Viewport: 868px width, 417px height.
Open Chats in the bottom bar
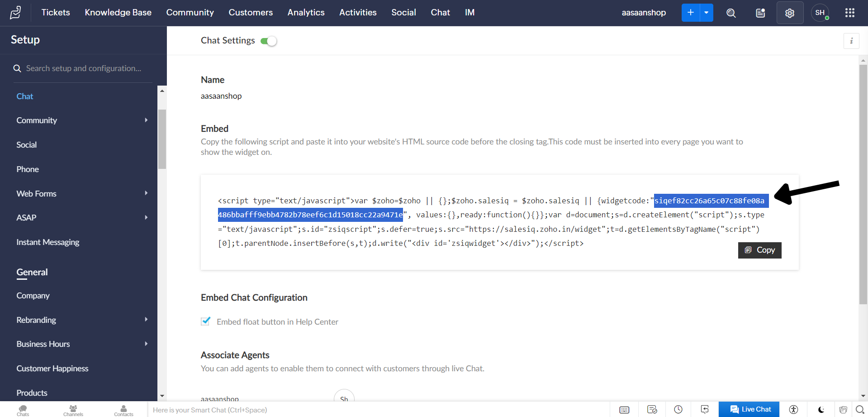point(23,410)
